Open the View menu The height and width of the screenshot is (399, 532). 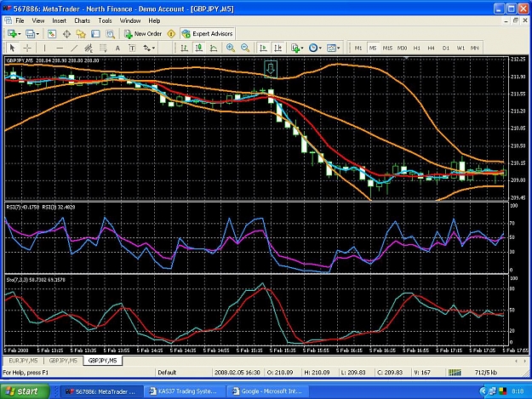click(38, 20)
